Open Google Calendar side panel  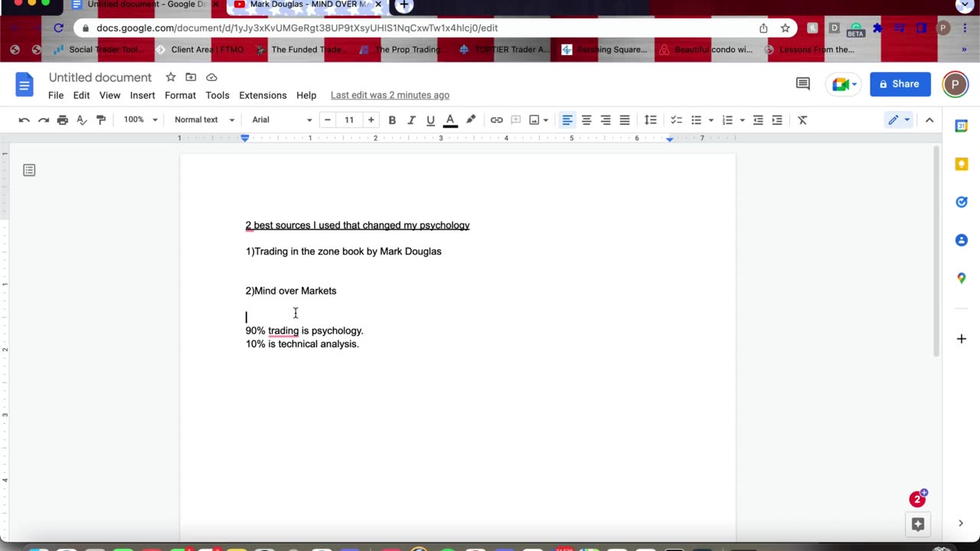point(962,126)
